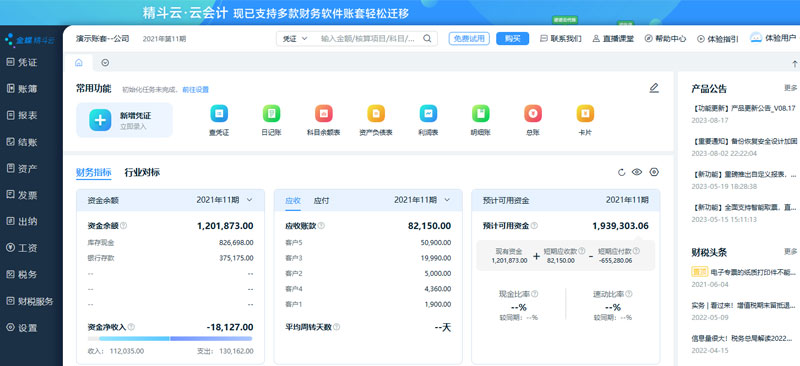Select the 应收 tab

[293, 201]
